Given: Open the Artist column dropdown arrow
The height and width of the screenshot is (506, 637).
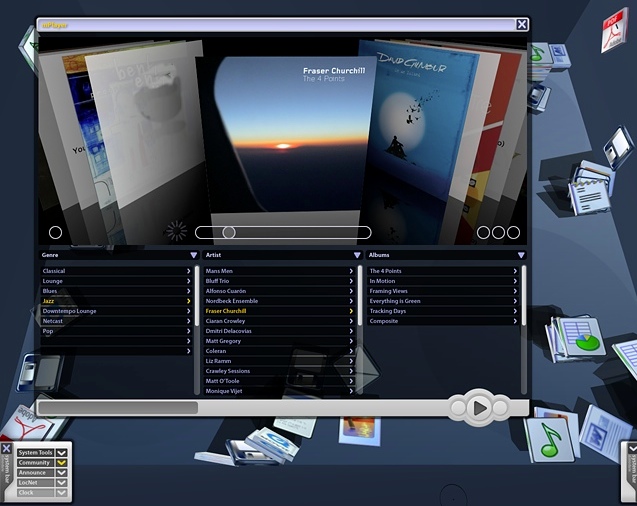Looking at the screenshot, I should click(357, 255).
